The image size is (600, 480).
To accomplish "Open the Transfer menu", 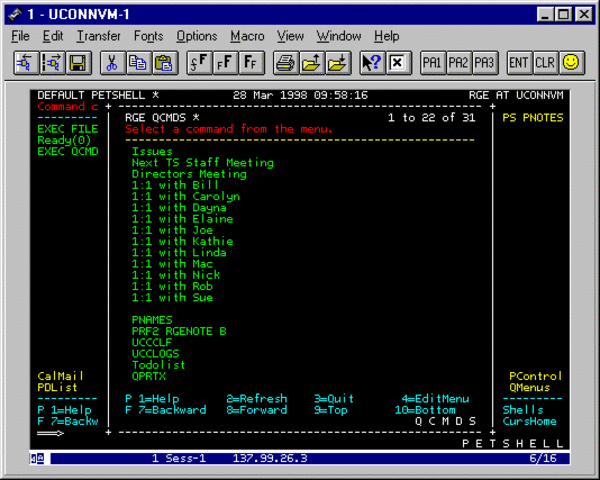I will [x=98, y=36].
